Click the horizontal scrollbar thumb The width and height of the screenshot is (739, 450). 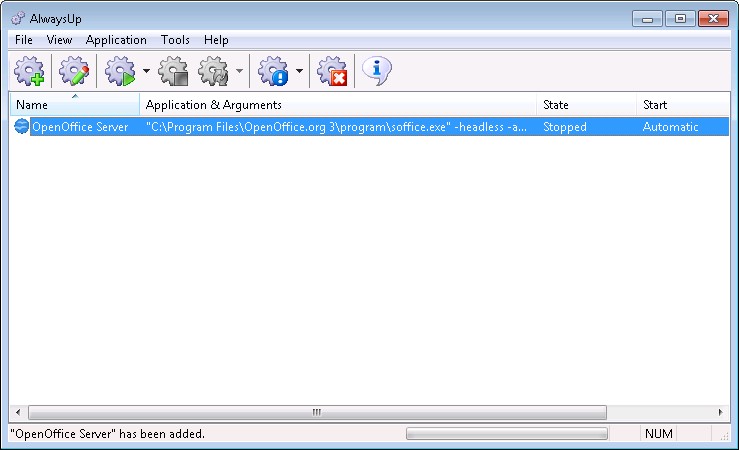click(x=317, y=412)
